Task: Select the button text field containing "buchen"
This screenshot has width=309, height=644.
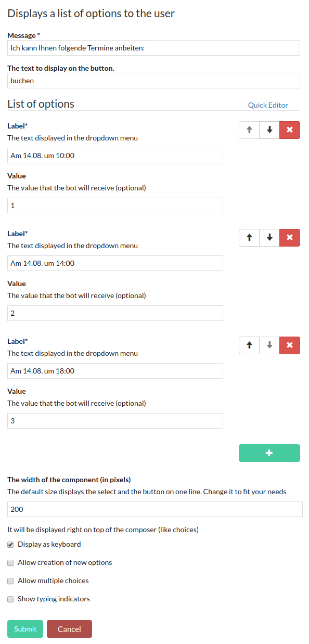Action: 154,80
